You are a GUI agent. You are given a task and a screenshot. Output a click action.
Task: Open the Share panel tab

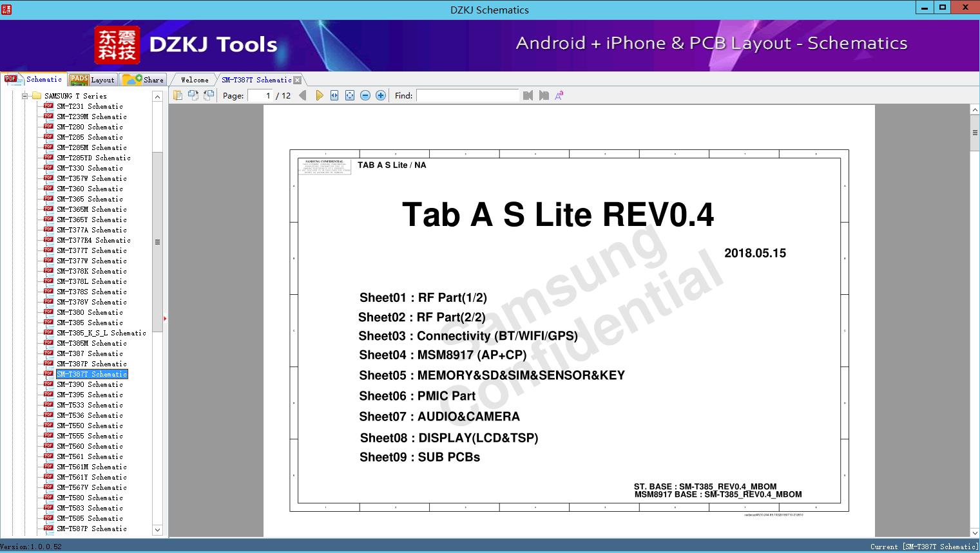pyautogui.click(x=143, y=80)
